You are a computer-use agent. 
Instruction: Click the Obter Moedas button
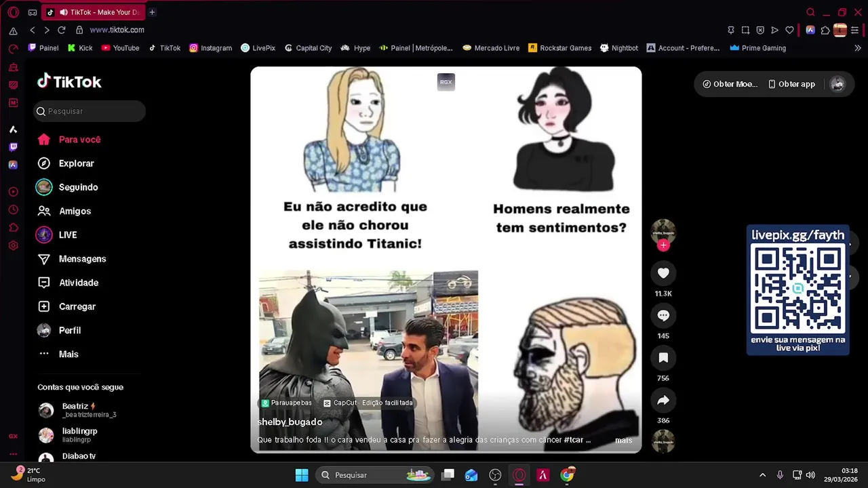(730, 84)
